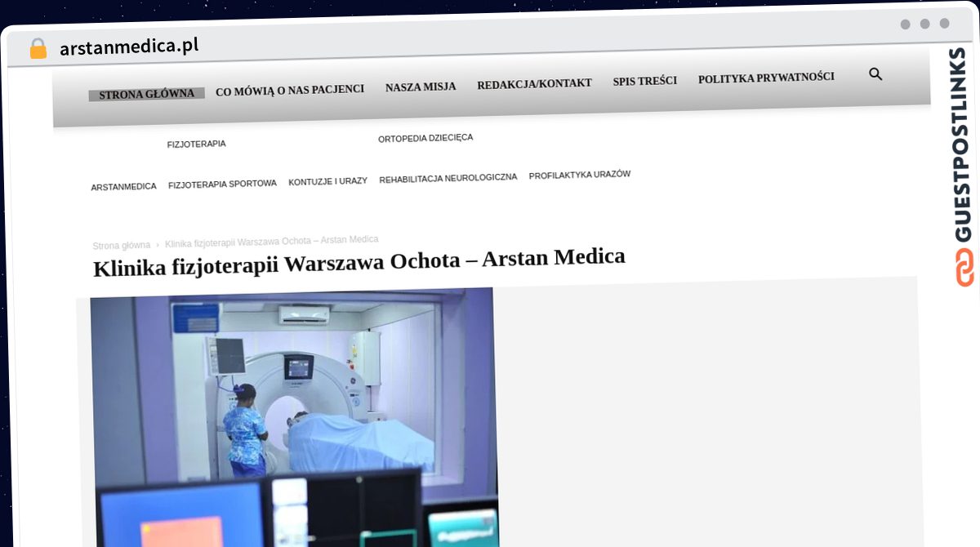Open Kontuzje i Urazy category
Viewport: 980px width, 547px height.
pos(327,181)
